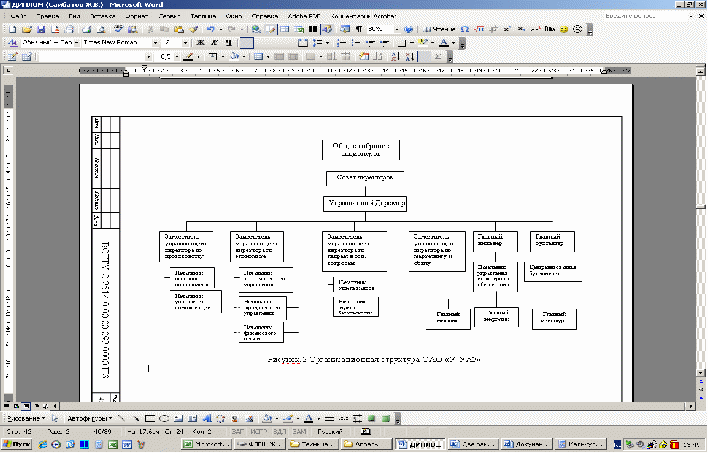Click the Undo arrow icon

(x=210, y=29)
